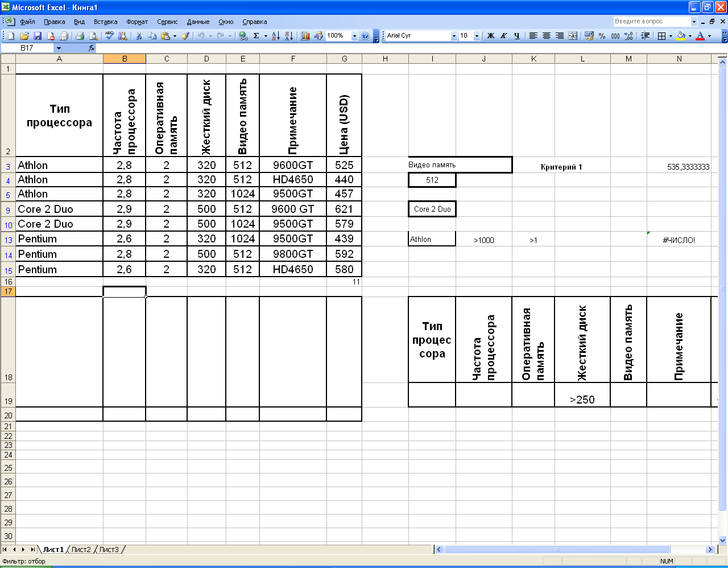This screenshot has width=728, height=568.
Task: Toggle align right
Action: coord(560,36)
